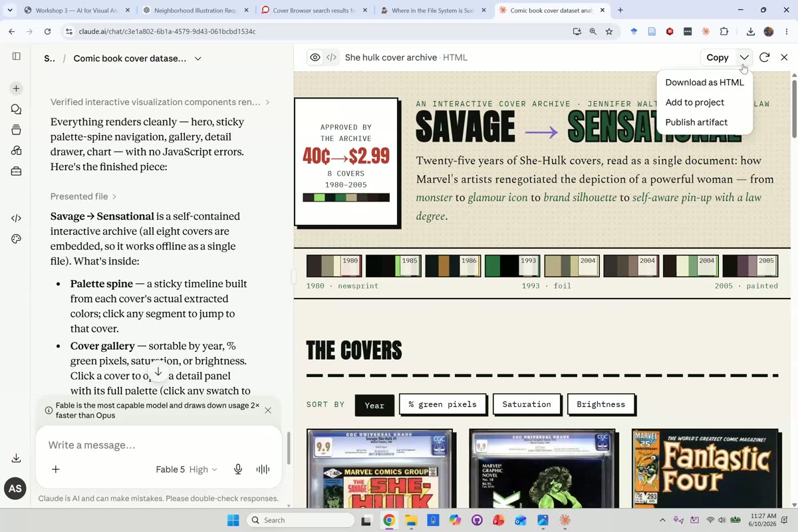The width and height of the screenshot is (798, 532).
Task: Open Chrome tab search dropdown
Action: point(9,10)
